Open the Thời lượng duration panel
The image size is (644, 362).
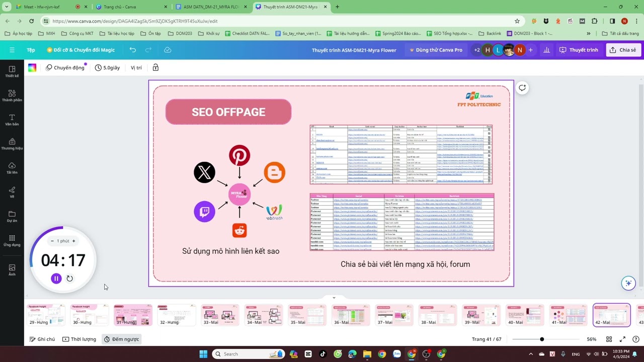[x=79, y=339]
